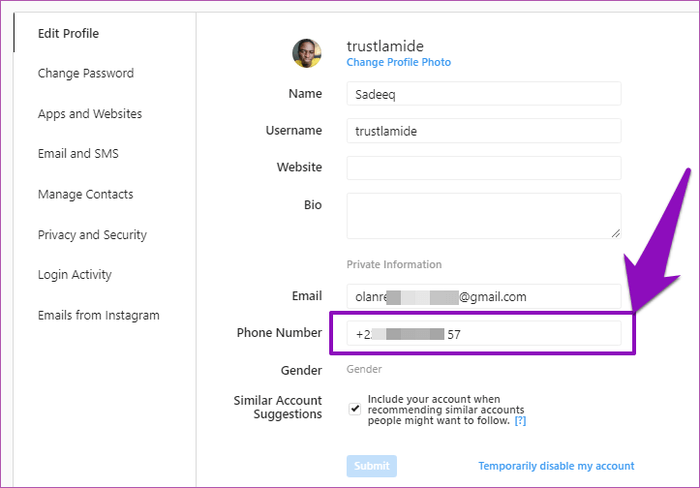Open the [?] help link for suggestions
Image resolution: width=700 pixels, height=488 pixels.
click(x=520, y=421)
